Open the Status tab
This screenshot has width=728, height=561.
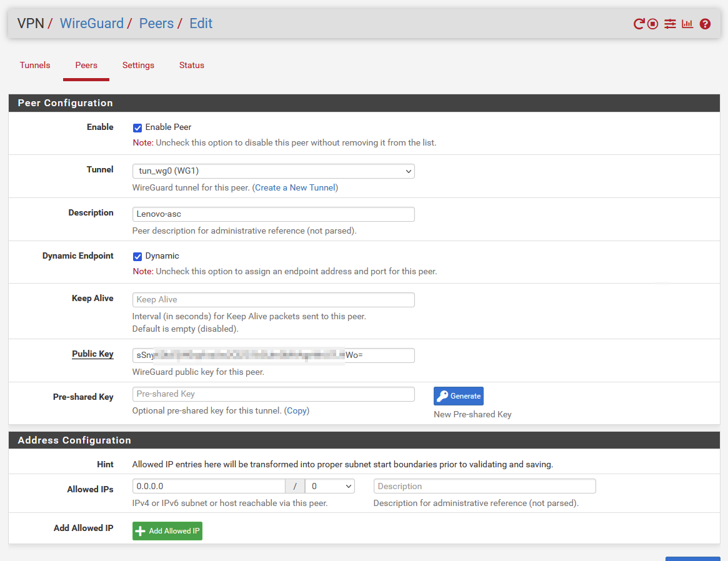pos(192,66)
